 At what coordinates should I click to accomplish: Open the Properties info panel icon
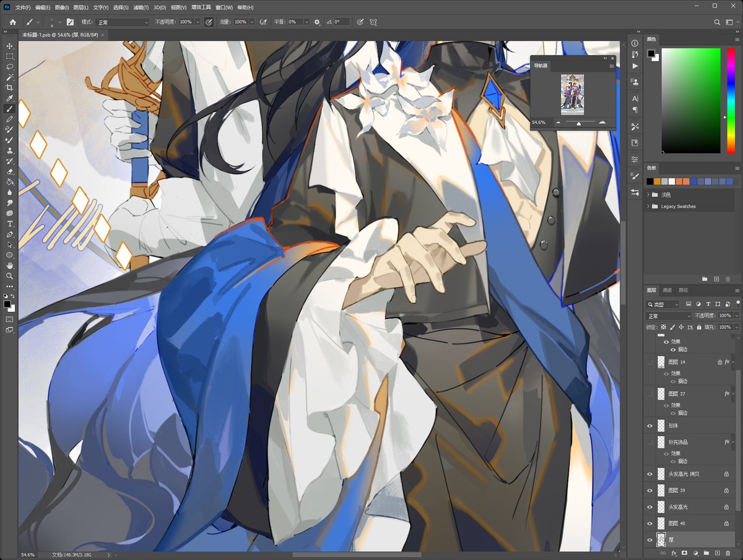(x=635, y=43)
